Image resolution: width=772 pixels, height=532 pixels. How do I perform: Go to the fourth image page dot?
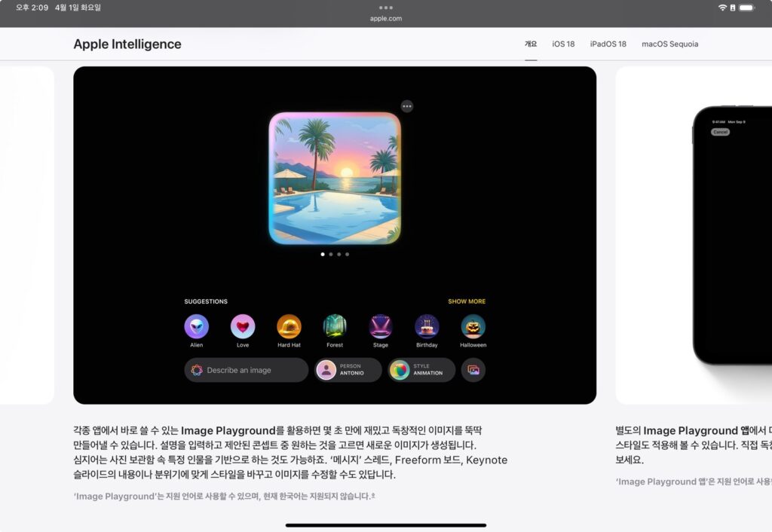pyautogui.click(x=347, y=255)
